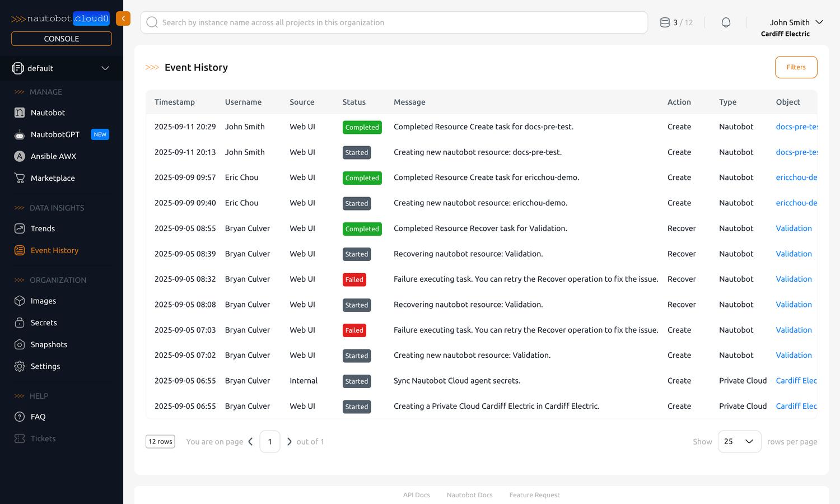The image size is (840, 504).
Task: Click the notification bell icon
Action: (726, 22)
